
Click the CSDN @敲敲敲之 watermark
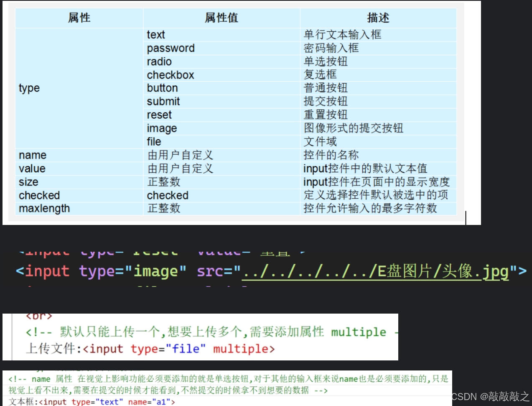pos(491,396)
